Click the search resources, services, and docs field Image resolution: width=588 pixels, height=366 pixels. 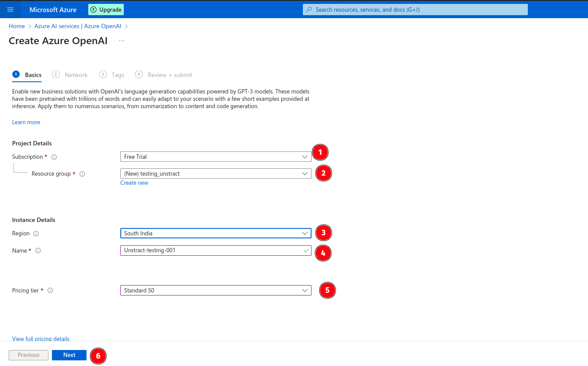(415, 10)
